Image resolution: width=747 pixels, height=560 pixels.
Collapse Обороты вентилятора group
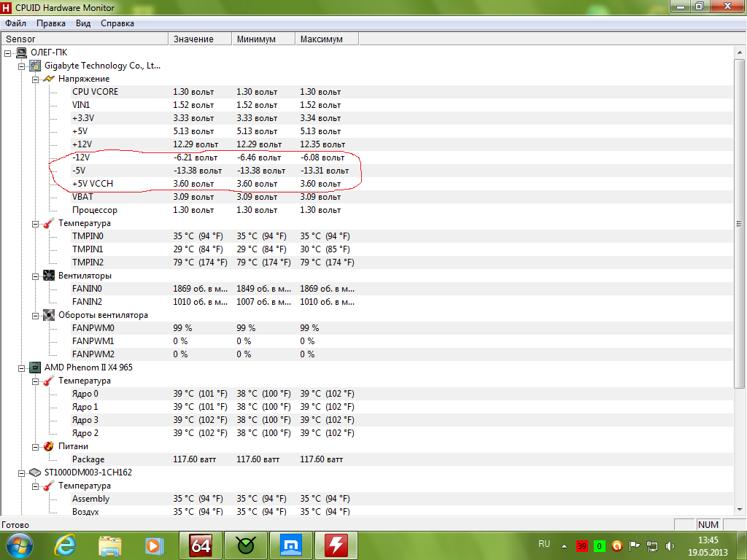(35, 316)
